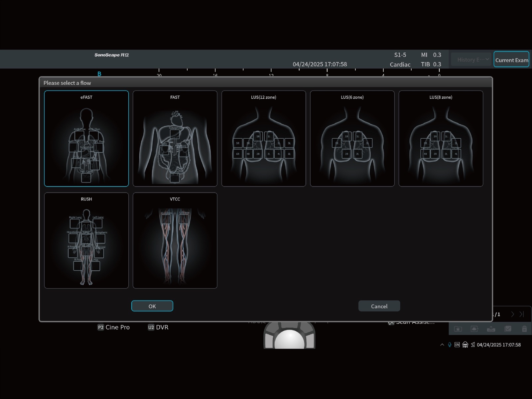Cancel the flow selection dialog
The image size is (532, 399).
(x=379, y=306)
